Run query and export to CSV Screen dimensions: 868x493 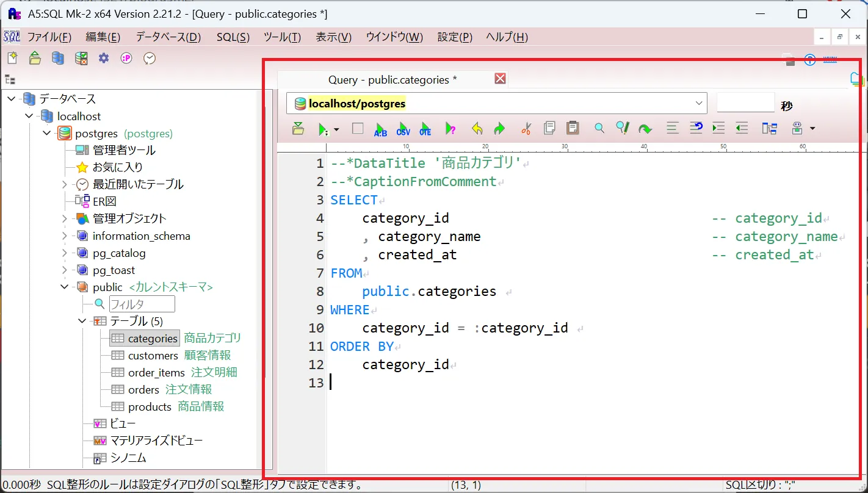click(x=403, y=129)
